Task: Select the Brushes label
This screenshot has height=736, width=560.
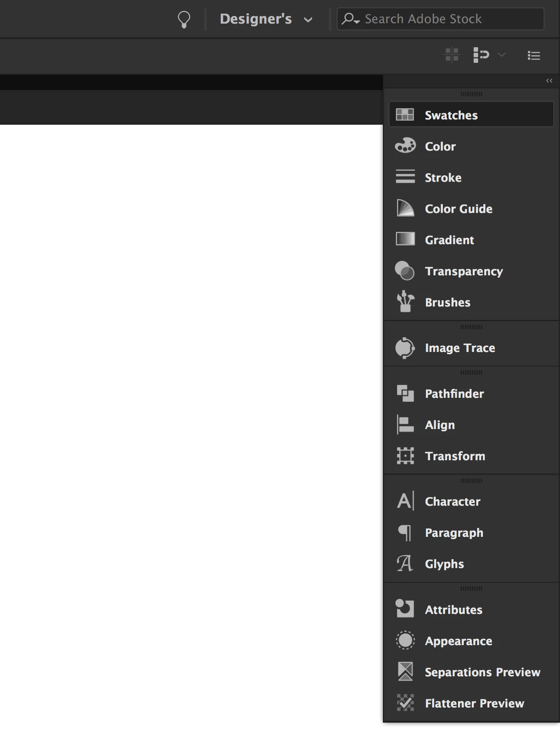Action: click(447, 302)
